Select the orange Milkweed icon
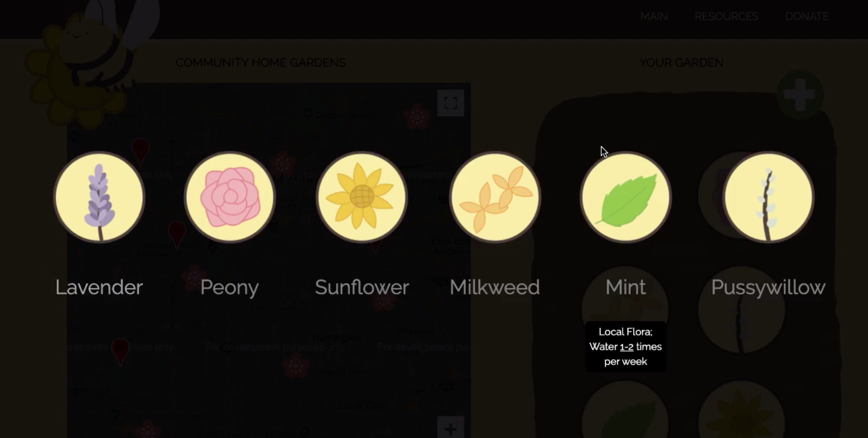The image size is (868, 438). tap(495, 197)
